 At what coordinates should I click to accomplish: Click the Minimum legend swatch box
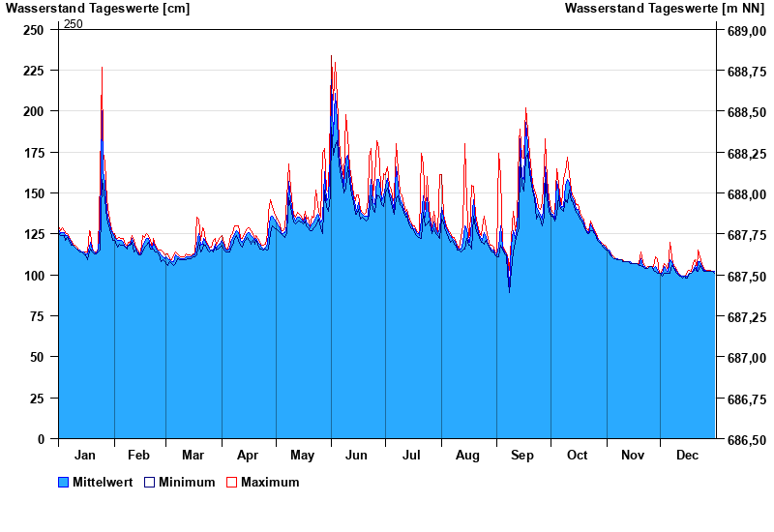(149, 482)
